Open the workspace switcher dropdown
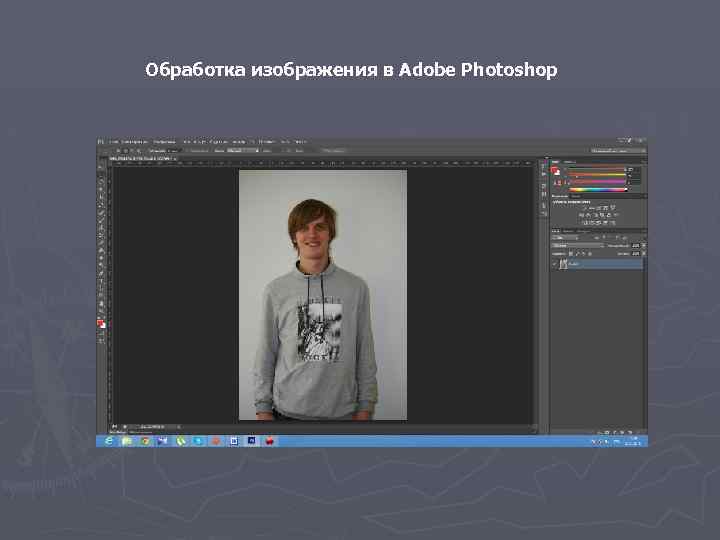Image resolution: width=720 pixels, height=540 pixels. click(x=619, y=151)
